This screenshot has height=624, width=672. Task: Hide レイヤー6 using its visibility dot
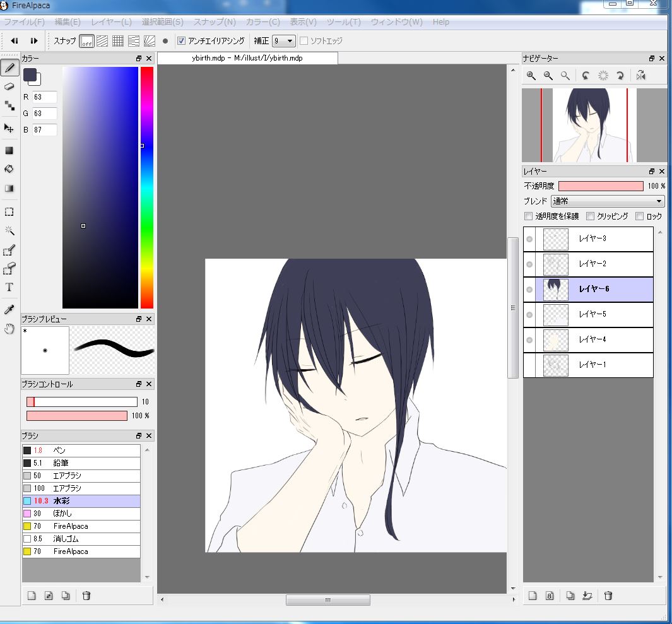coord(529,290)
